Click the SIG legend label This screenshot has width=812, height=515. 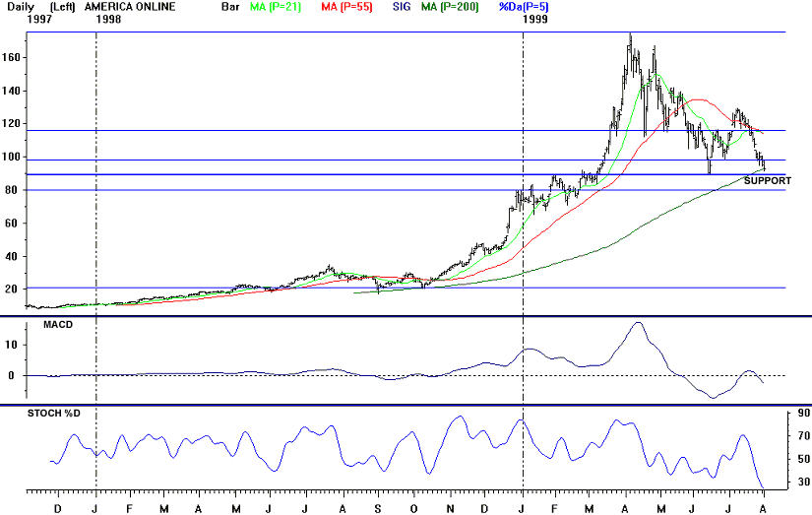click(x=402, y=7)
